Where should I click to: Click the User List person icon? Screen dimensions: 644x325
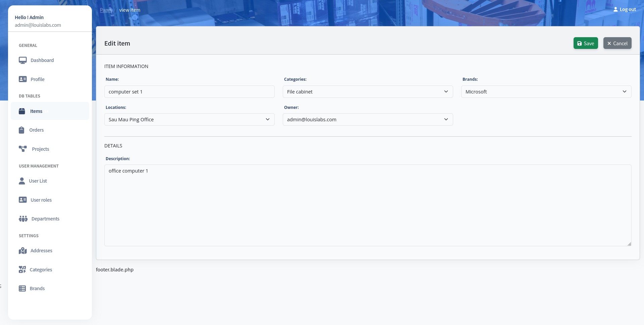22,181
